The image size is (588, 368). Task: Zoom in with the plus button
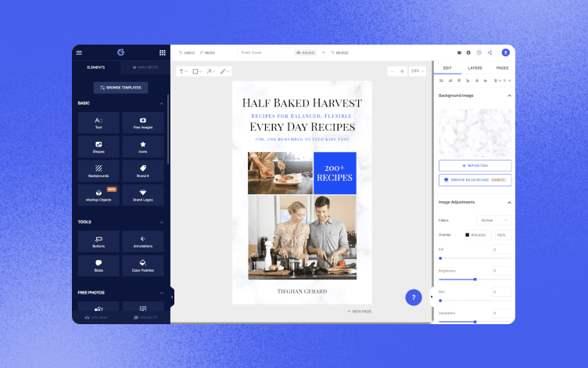tap(402, 71)
